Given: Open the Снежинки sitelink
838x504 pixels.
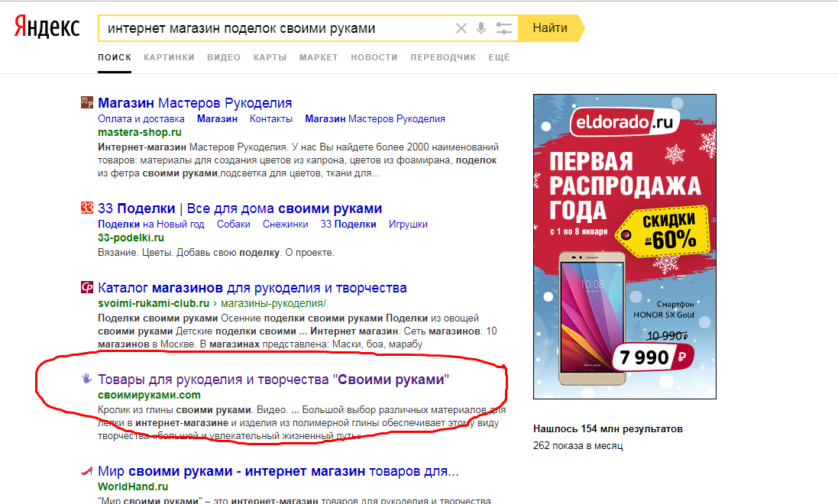Looking at the screenshot, I should (x=286, y=224).
